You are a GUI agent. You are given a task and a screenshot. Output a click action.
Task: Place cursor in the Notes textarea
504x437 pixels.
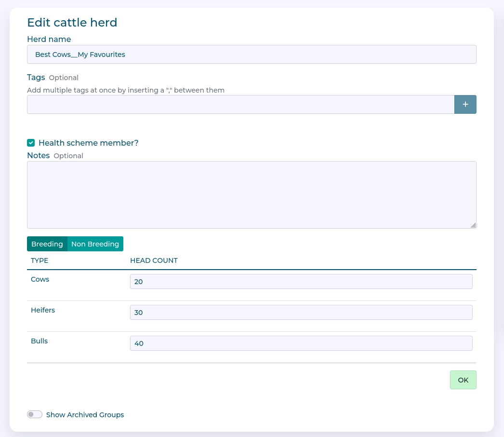(x=252, y=195)
